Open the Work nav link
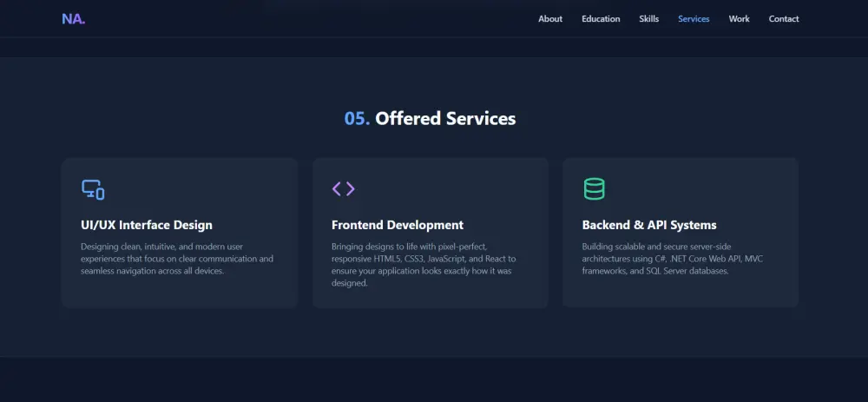The image size is (868, 402). 739,19
